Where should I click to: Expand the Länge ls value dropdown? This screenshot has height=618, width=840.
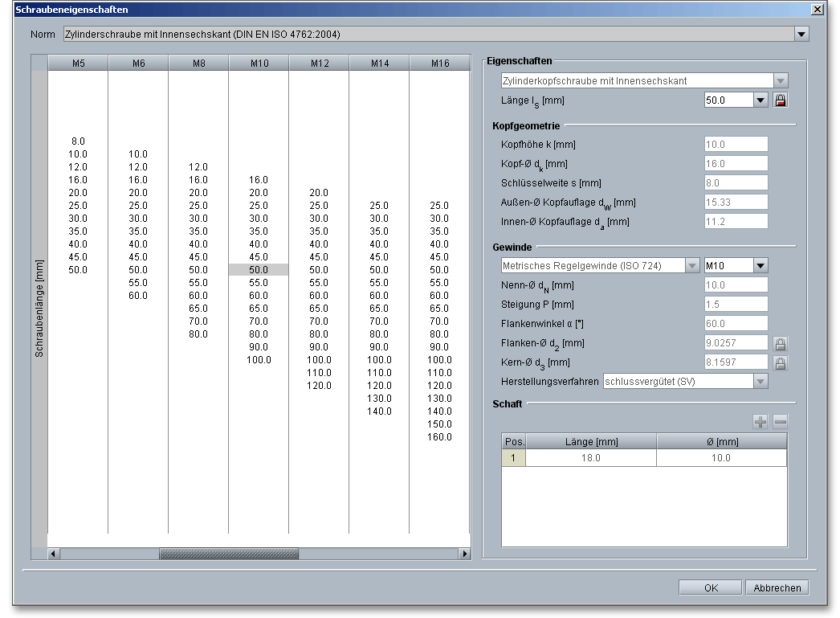760,100
